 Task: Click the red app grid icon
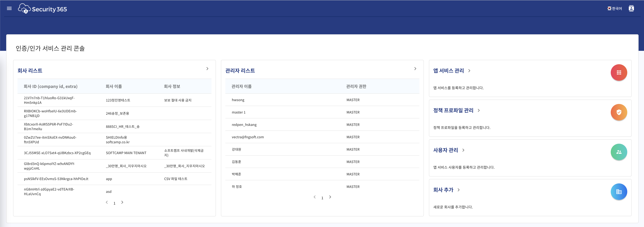coord(619,73)
